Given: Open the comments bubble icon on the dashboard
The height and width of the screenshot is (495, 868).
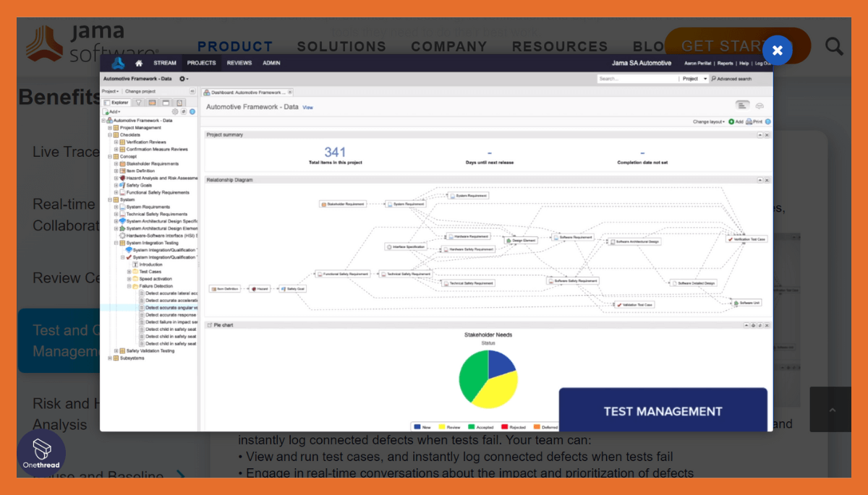Looking at the screenshot, I should point(759,106).
